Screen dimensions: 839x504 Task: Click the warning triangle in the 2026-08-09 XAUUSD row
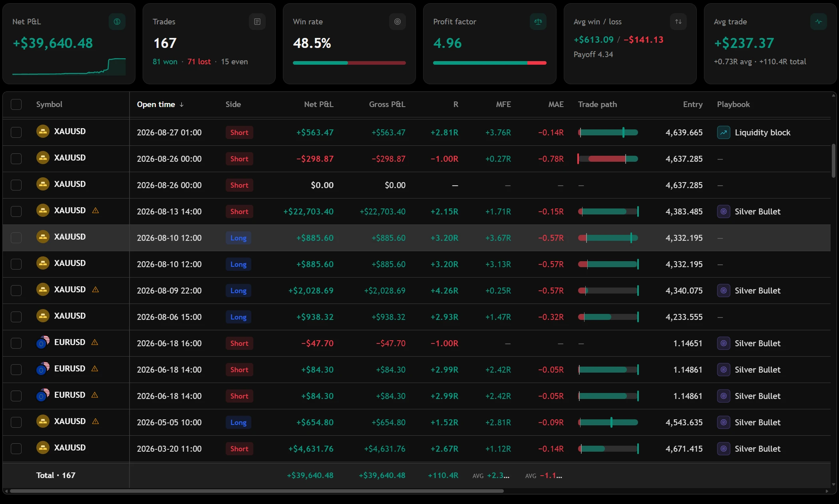click(95, 290)
